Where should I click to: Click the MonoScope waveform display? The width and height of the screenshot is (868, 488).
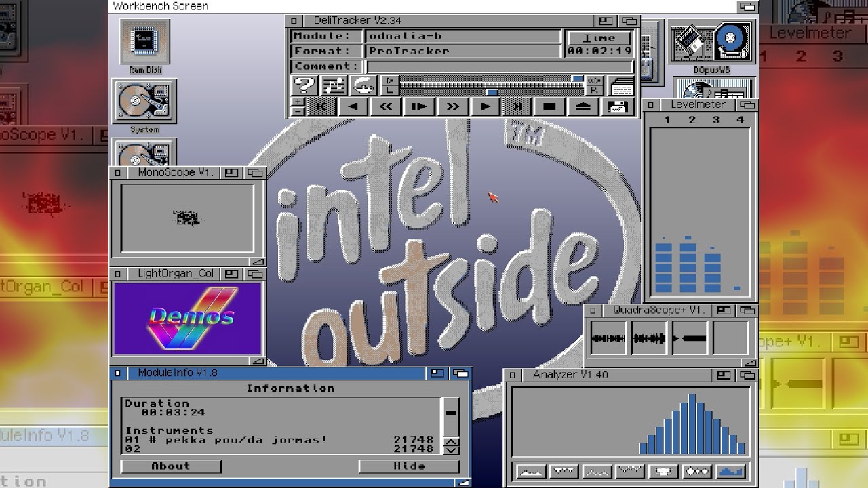click(x=188, y=218)
